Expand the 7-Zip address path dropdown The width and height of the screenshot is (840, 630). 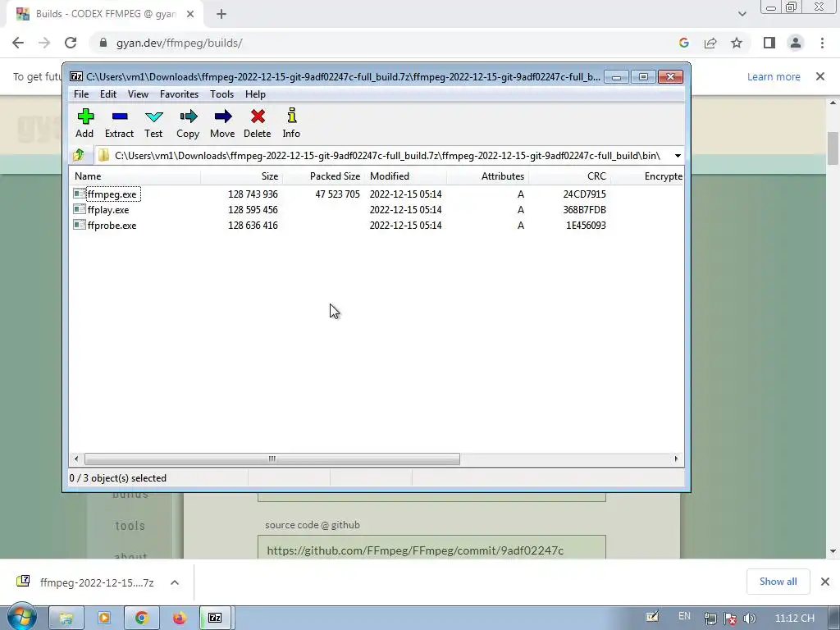tap(678, 155)
